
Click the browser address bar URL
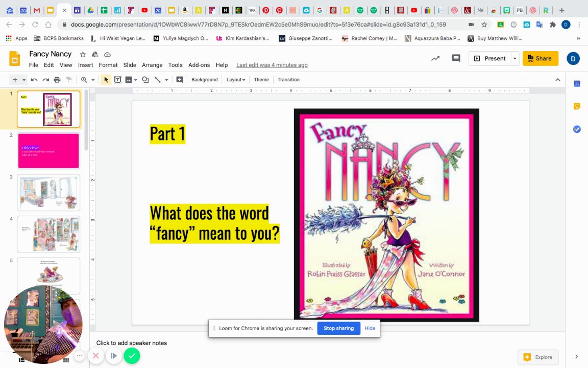tap(258, 25)
